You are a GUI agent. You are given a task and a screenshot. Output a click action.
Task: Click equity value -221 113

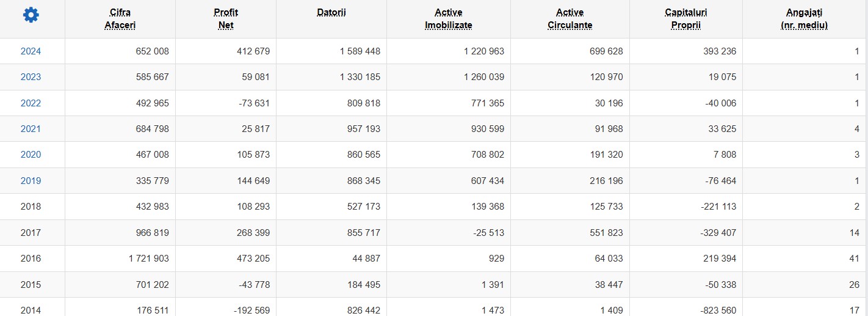718,207
